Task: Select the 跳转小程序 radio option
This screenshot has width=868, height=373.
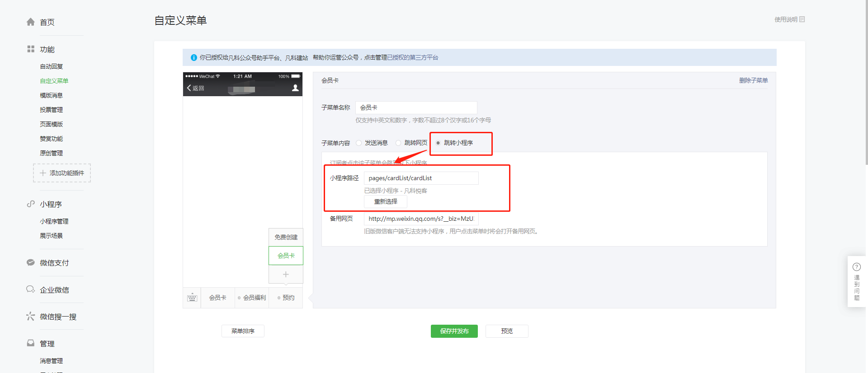Action: [438, 143]
